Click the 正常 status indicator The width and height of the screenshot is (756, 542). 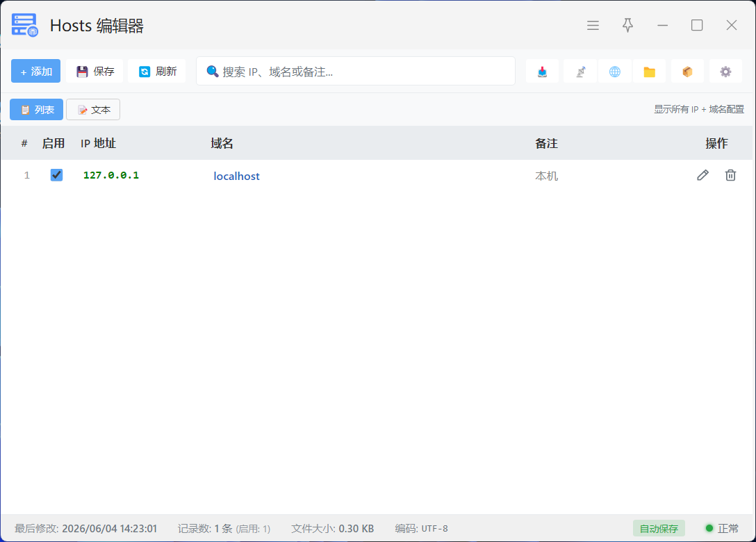click(722, 529)
